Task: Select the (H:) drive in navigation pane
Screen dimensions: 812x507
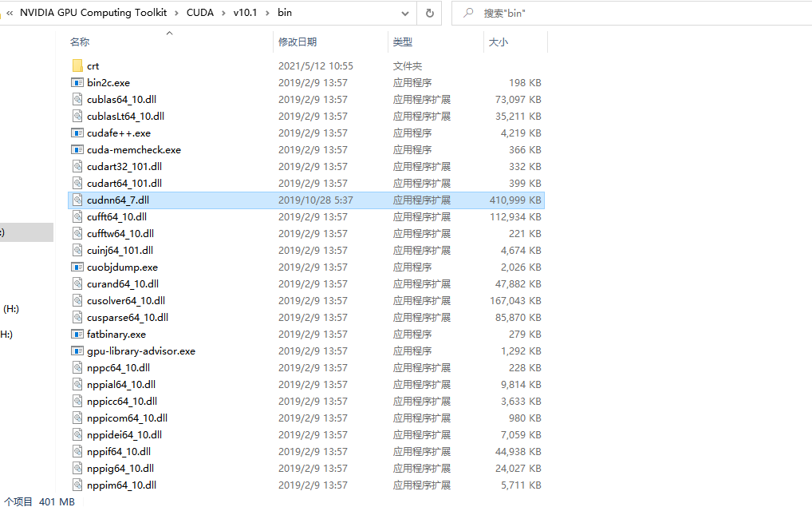Action: click(x=11, y=309)
